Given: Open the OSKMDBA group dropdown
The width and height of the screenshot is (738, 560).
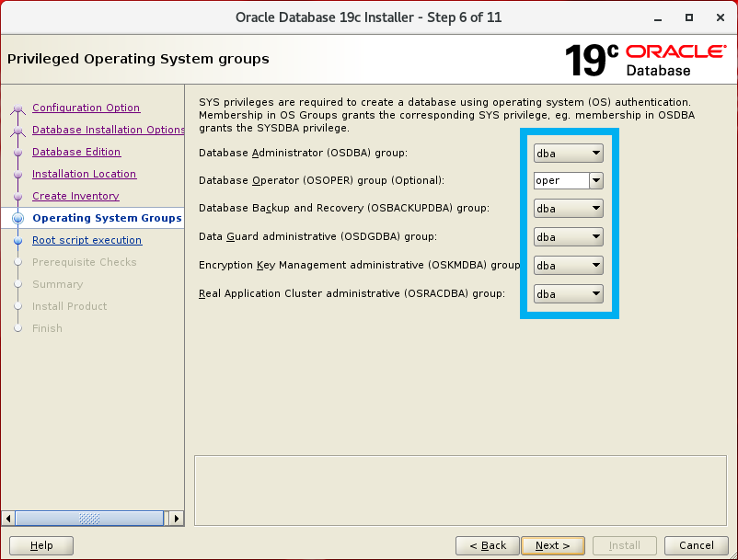Looking at the screenshot, I should [x=568, y=266].
